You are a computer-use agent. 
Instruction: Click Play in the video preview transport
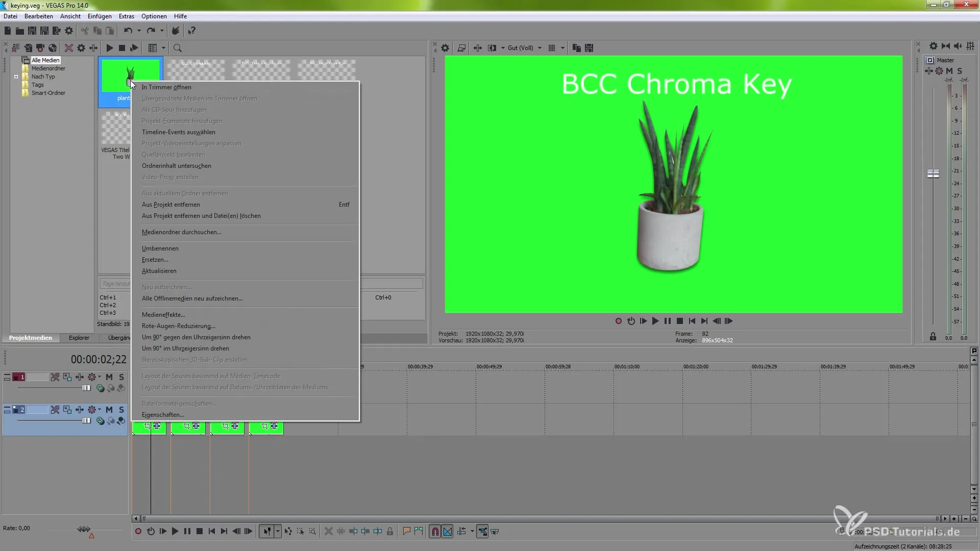tap(655, 321)
